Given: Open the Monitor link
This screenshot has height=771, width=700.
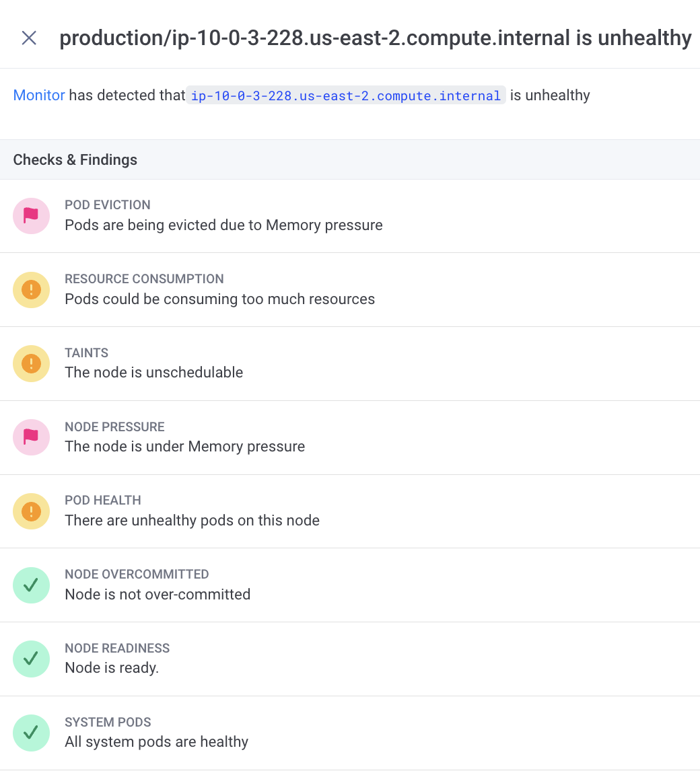Looking at the screenshot, I should tap(39, 96).
